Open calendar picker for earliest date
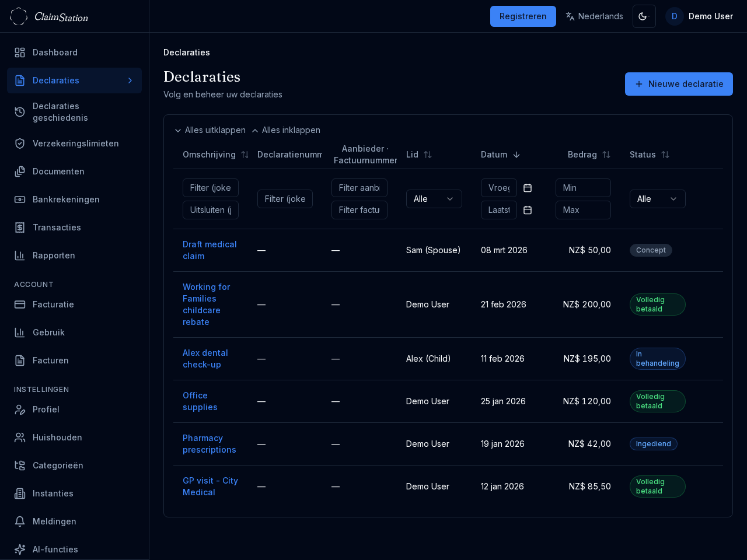 [x=528, y=188]
